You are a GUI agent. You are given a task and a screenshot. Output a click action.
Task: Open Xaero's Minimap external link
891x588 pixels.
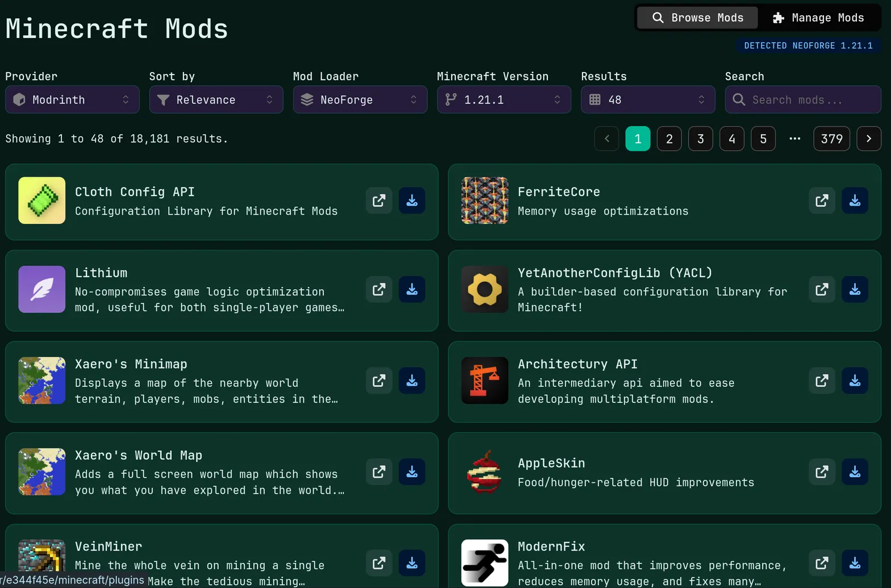[379, 381]
